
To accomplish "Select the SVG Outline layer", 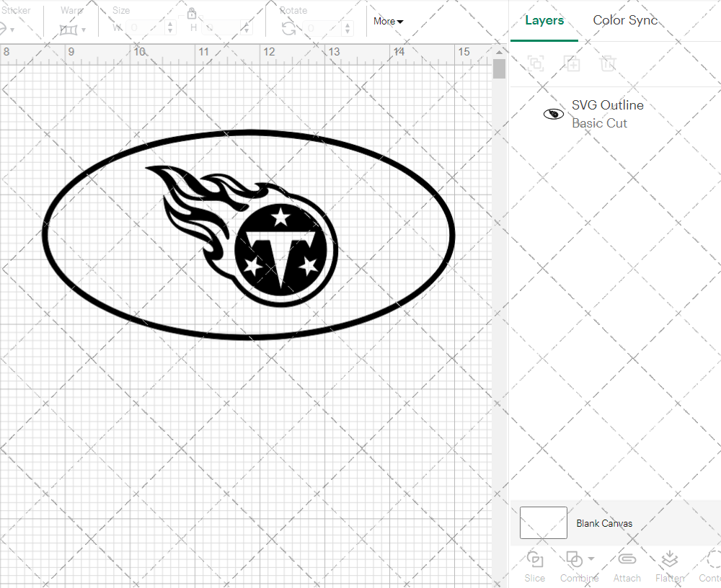I will [x=607, y=114].
